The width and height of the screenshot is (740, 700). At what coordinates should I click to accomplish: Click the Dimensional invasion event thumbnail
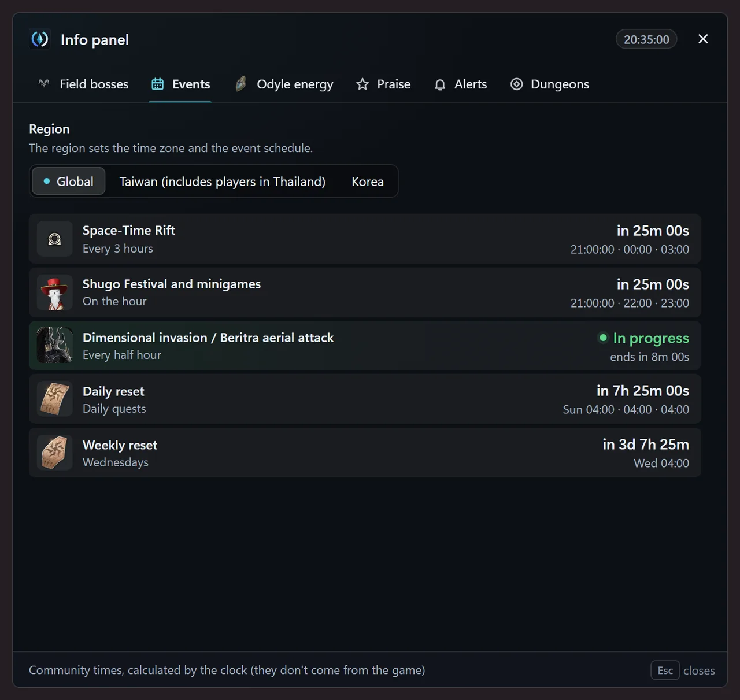coord(55,346)
